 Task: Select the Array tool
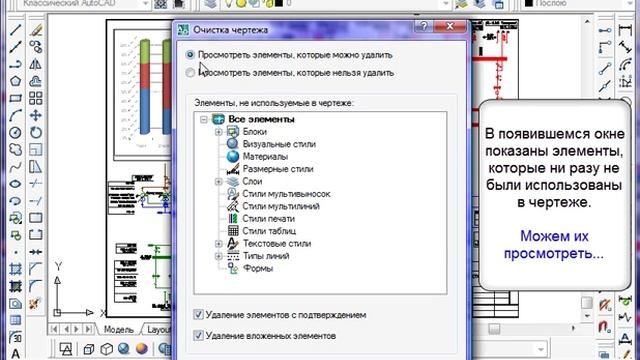pyautogui.click(x=36, y=98)
